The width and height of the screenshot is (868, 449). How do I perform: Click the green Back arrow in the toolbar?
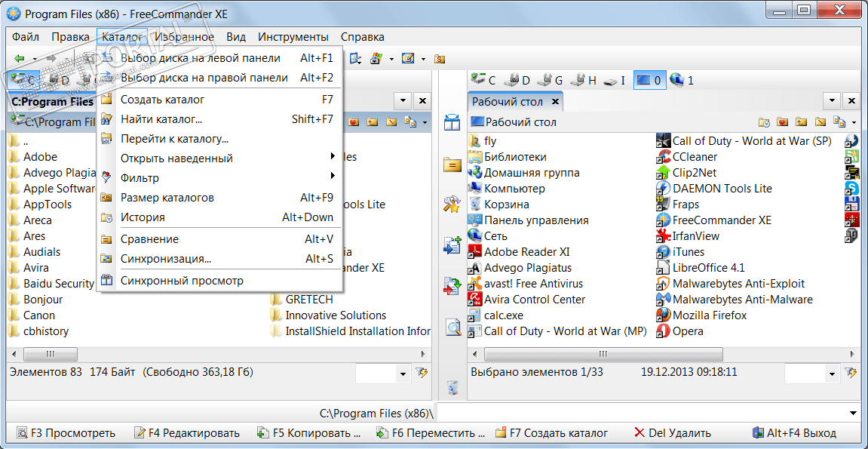20,58
